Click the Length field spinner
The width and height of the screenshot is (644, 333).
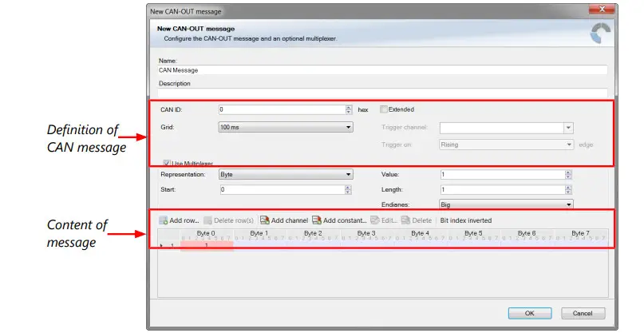tap(568, 189)
